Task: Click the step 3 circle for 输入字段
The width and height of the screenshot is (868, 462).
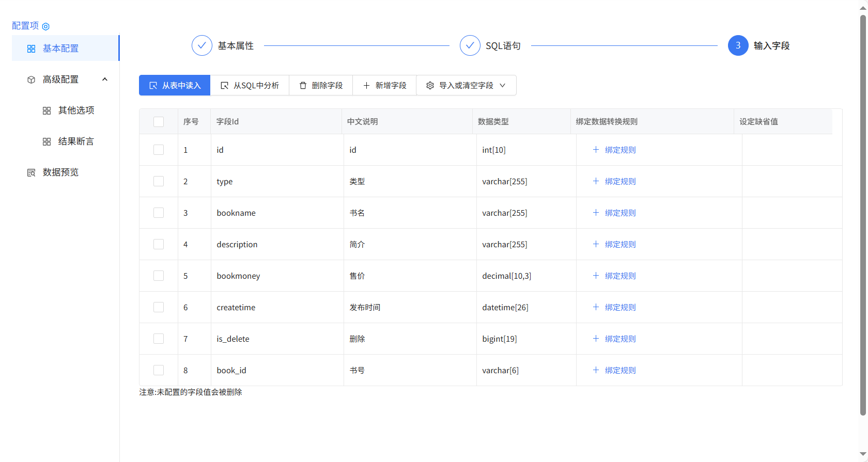Action: coord(738,45)
